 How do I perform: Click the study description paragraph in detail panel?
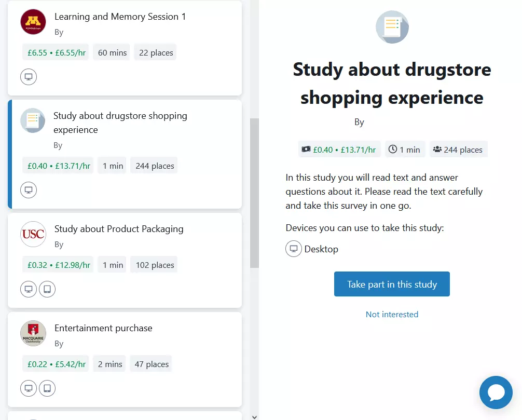point(384,192)
